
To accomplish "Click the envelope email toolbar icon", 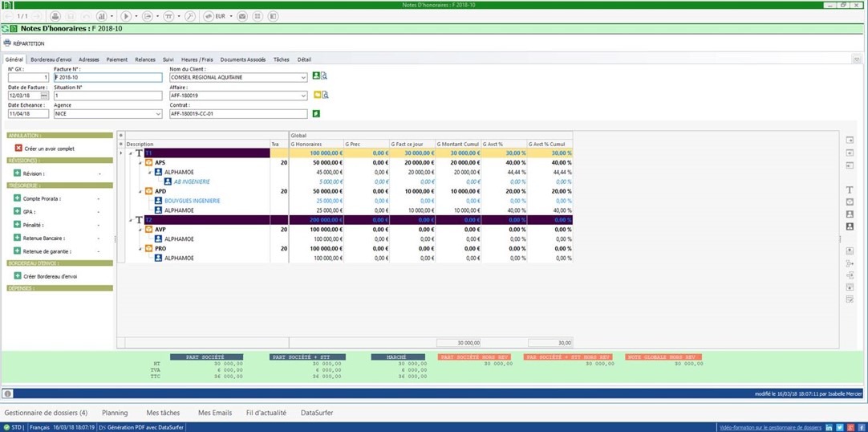I will coord(242,16).
